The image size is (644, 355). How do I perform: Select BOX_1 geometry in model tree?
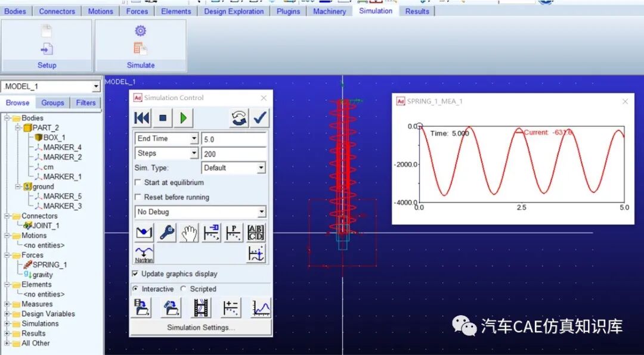pos(50,138)
